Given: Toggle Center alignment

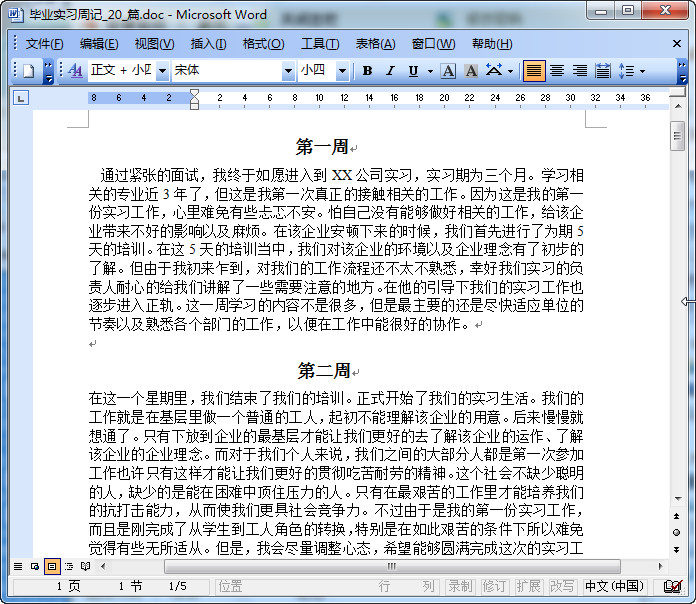Looking at the screenshot, I should point(557,71).
